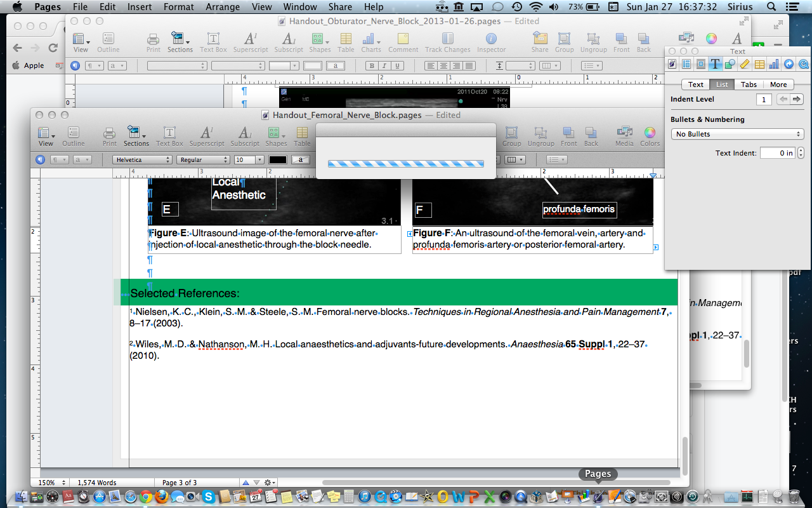The image size is (812, 508).
Task: Open No Bullets dropdown in inspector
Action: point(737,134)
